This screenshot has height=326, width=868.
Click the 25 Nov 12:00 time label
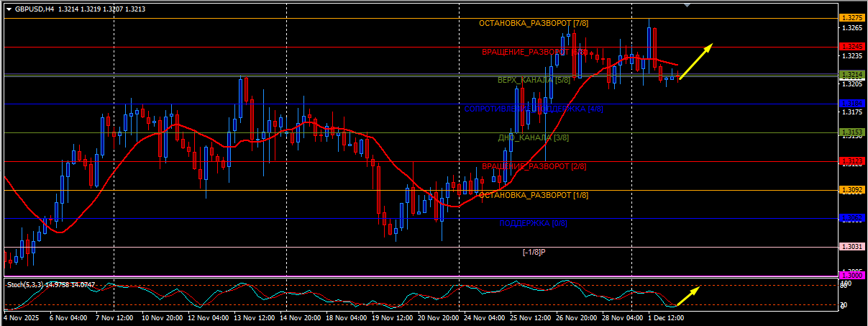point(531,317)
